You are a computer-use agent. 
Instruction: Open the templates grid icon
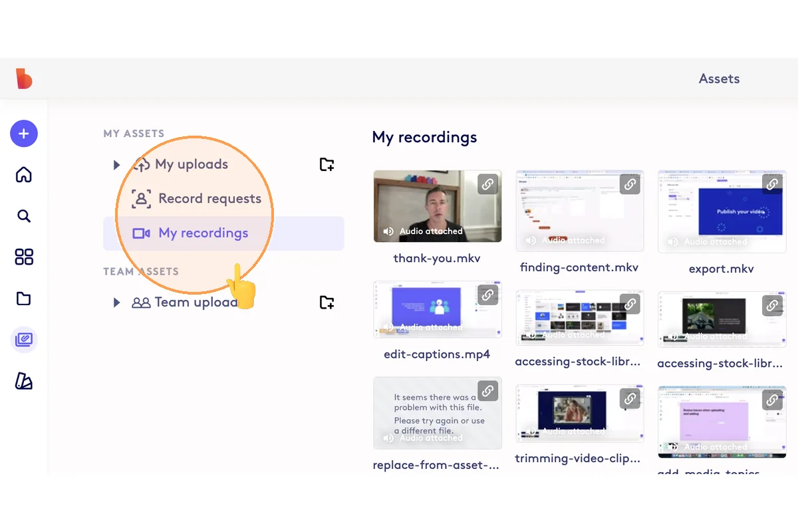(24, 257)
